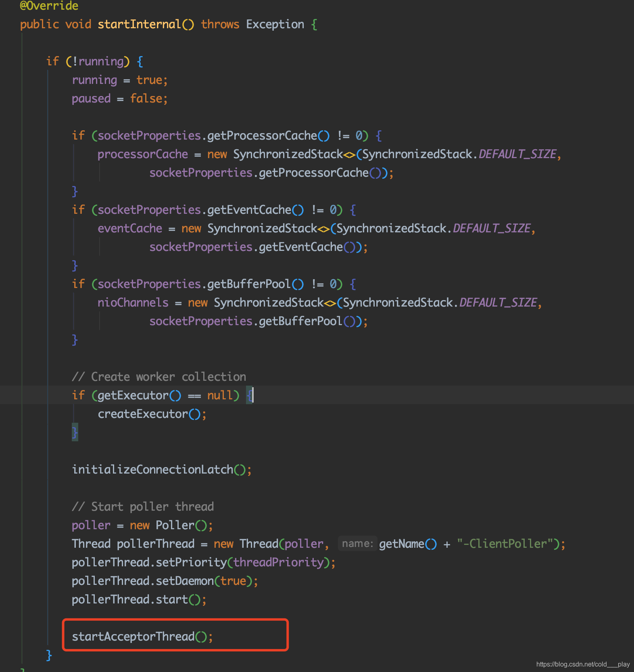This screenshot has width=634, height=672.
Task: Click the 'Create worker collection' comment
Action: pos(159,377)
